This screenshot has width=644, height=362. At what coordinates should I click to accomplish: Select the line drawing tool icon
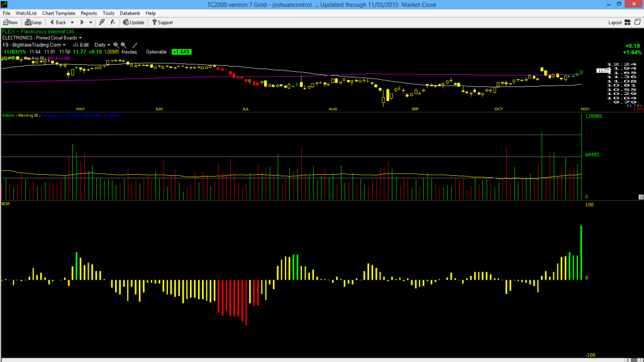[135, 45]
